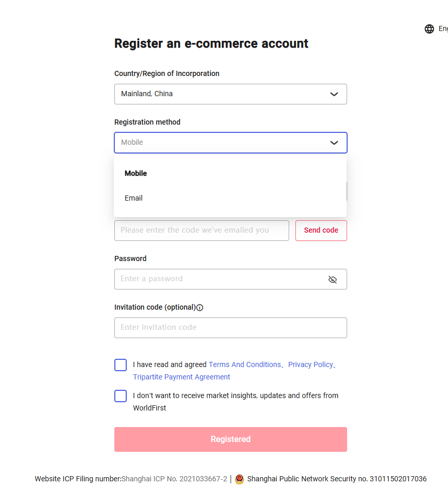Click the email code input field

(202, 230)
